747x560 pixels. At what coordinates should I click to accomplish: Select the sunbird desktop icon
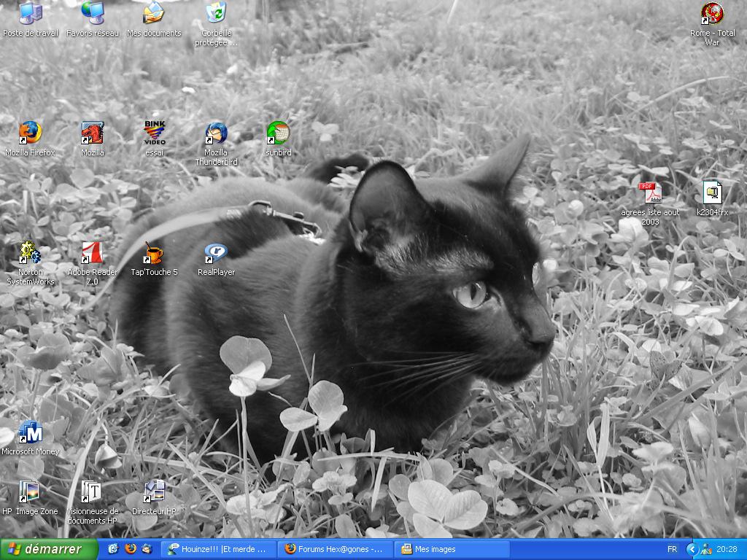278,133
